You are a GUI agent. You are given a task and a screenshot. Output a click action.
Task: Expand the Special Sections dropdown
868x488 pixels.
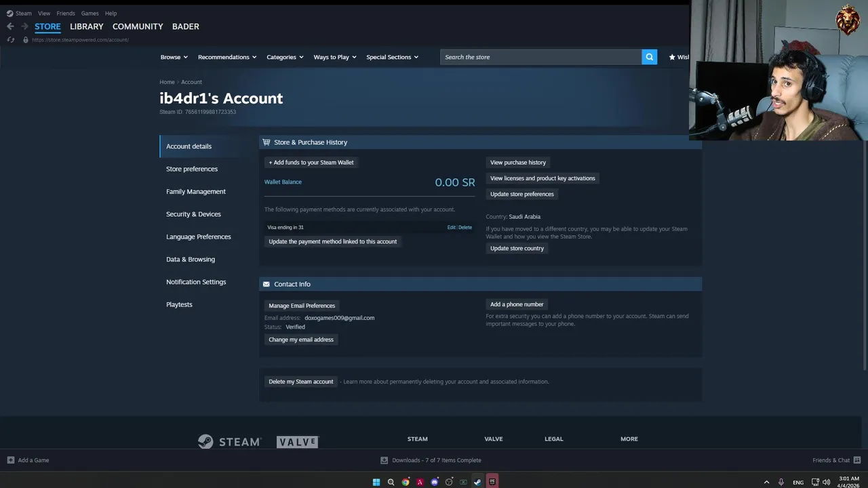393,57
